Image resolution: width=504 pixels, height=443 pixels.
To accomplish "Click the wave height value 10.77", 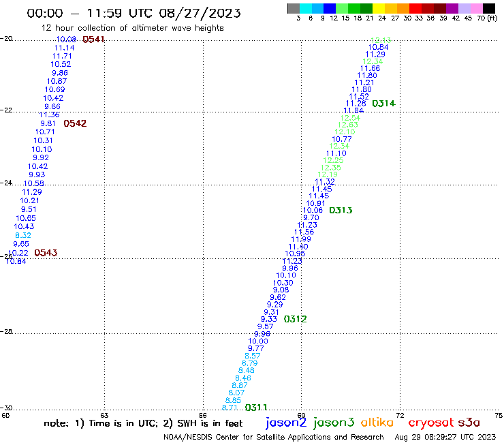I will pyautogui.click(x=342, y=139).
